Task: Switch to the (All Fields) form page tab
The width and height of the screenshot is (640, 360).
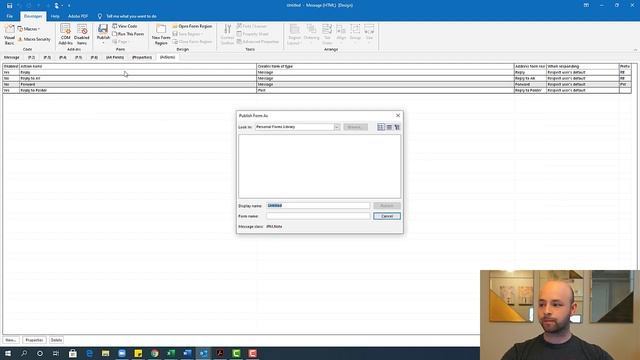Action: [x=115, y=58]
